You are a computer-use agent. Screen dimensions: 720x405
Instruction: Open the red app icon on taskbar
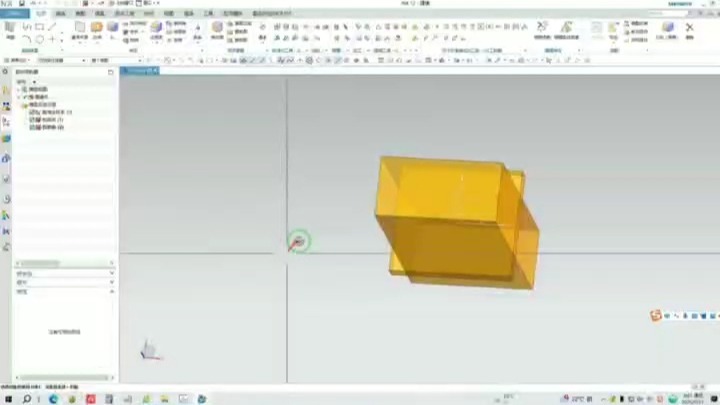pos(90,399)
